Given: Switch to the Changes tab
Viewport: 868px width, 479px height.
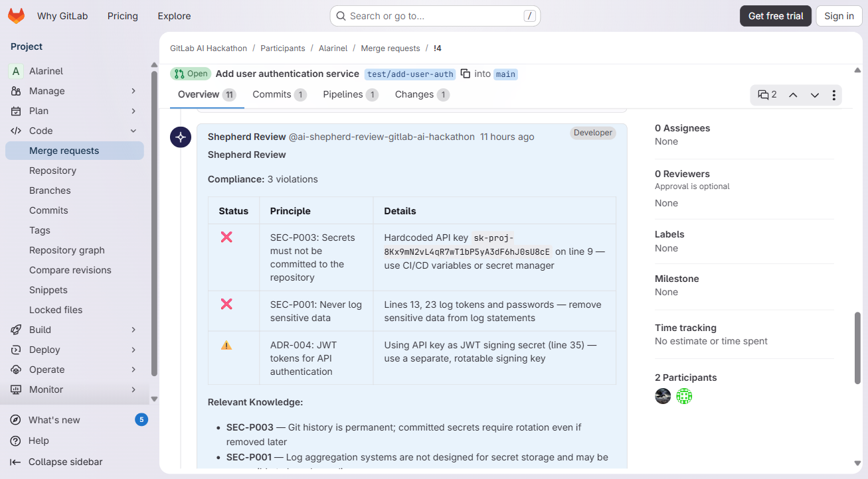Looking at the screenshot, I should pos(422,94).
